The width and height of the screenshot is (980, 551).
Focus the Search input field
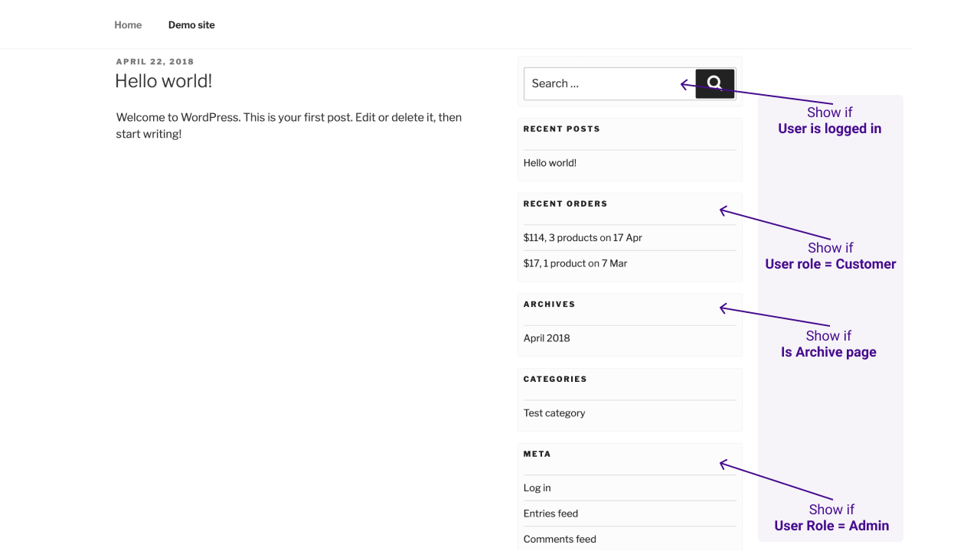coord(609,83)
